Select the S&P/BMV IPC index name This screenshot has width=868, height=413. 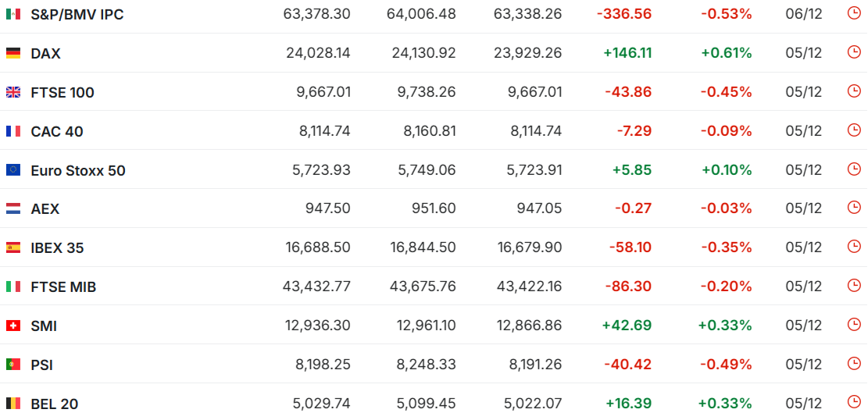coord(77,14)
